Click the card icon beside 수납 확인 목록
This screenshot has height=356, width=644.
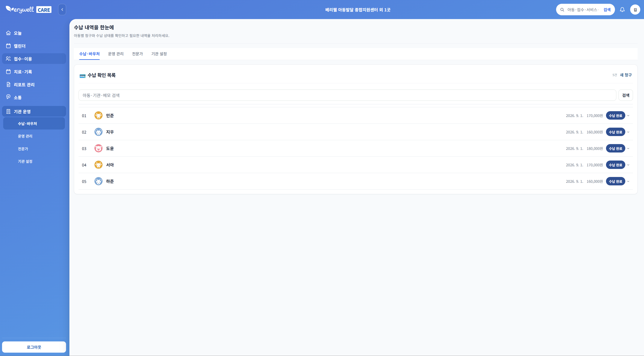coord(82,76)
